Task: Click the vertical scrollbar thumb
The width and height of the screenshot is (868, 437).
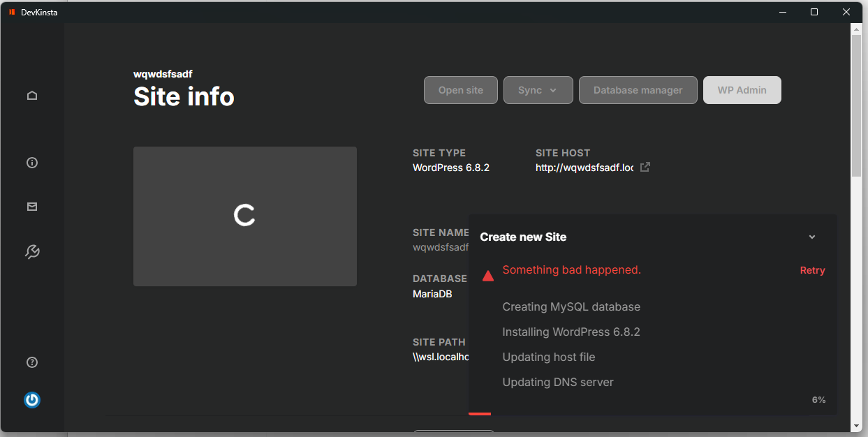Action: pyautogui.click(x=856, y=105)
